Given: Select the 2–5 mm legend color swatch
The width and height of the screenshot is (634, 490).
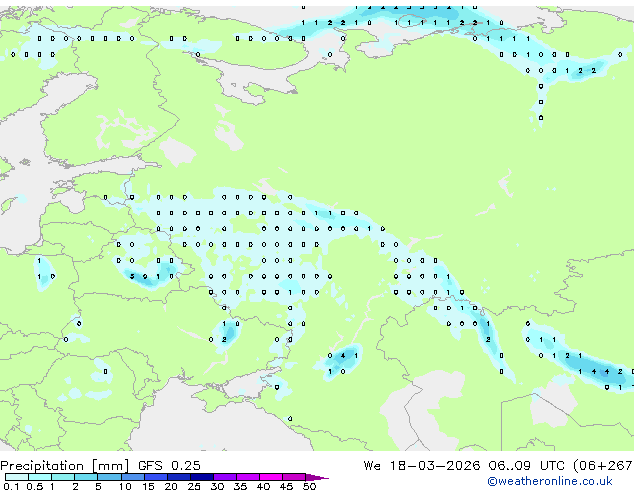Looking at the screenshot, I should click(x=86, y=477).
